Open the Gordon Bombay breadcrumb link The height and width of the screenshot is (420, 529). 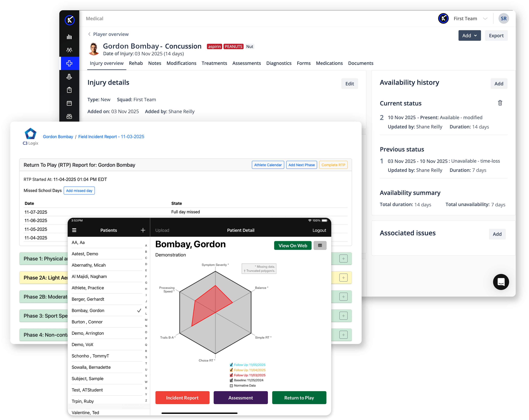click(x=58, y=137)
